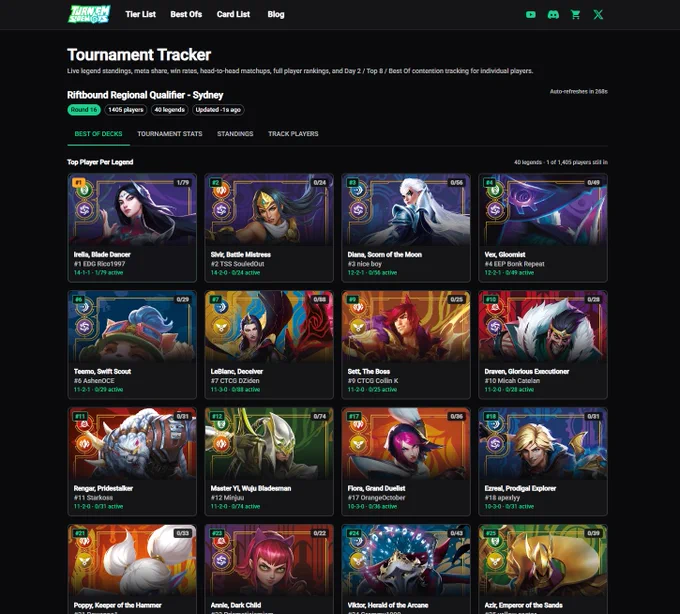Viewport: 680px width, 614px height.
Task: Open Annie, Dark Child deck card
Action: point(269,569)
